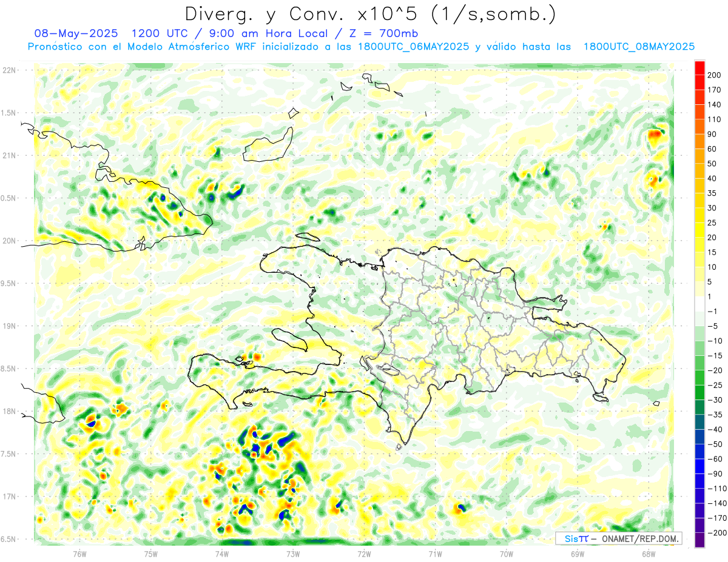Click the positive '1' color bar value

coord(710,296)
